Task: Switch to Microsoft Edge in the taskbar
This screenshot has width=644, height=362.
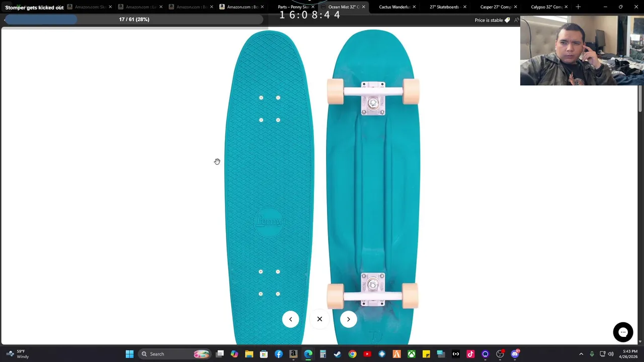Action: point(308,354)
